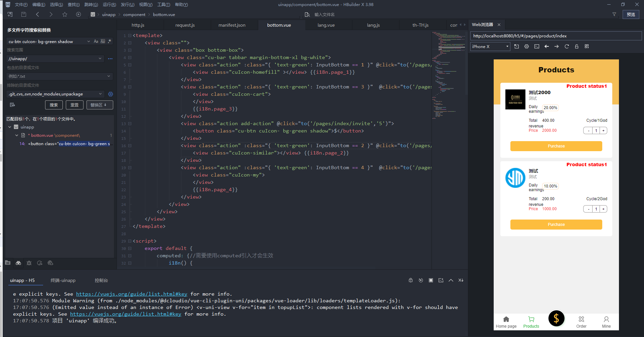Click the 重置 reset button
The height and width of the screenshot is (337, 644).
[x=74, y=105]
